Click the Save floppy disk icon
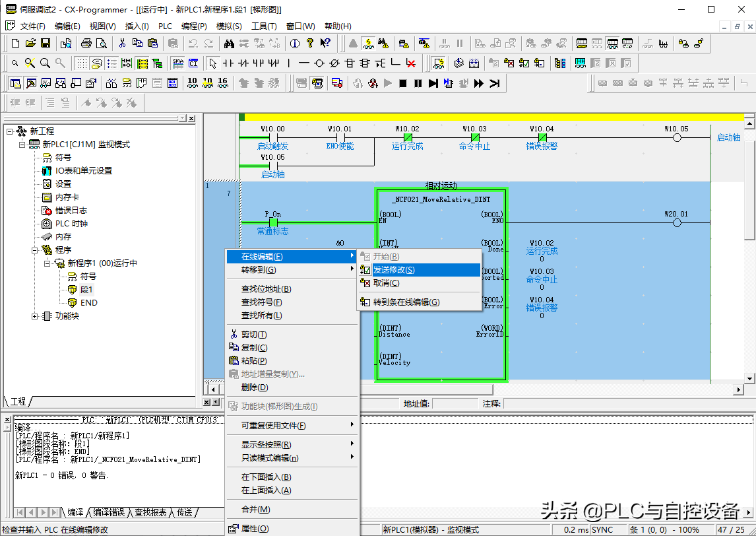The width and height of the screenshot is (756, 536). point(46,44)
